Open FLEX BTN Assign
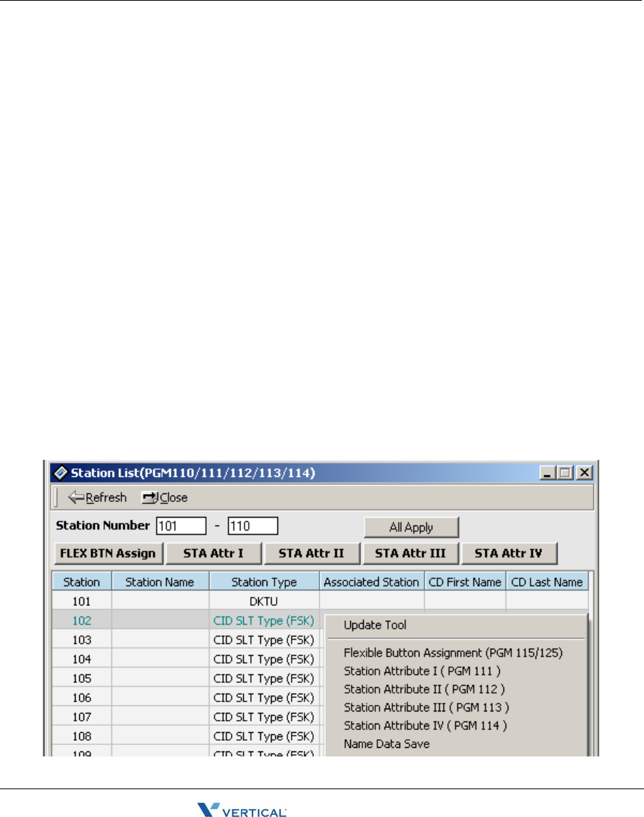The height and width of the screenshot is (817, 644). point(108,553)
